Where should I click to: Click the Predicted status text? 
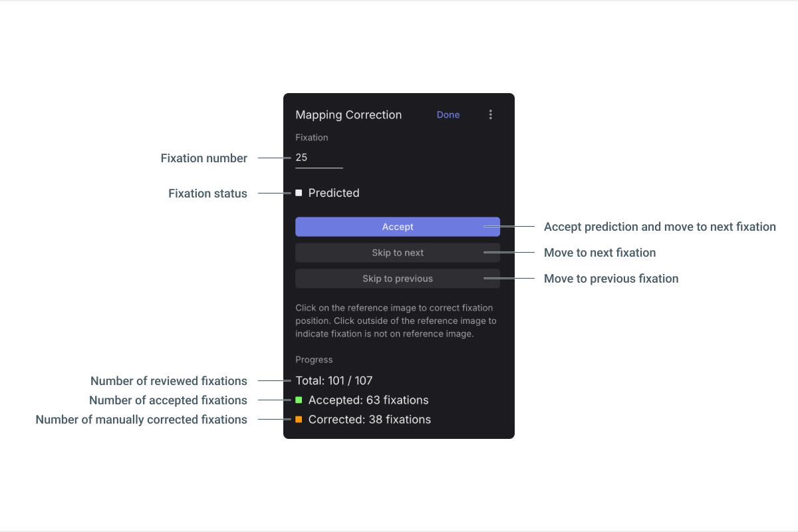tap(334, 193)
